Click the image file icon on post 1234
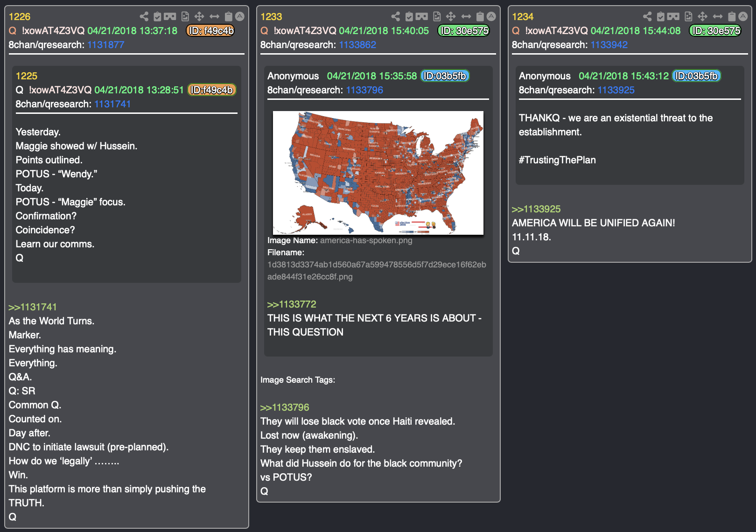This screenshot has width=756, height=532. point(688,17)
